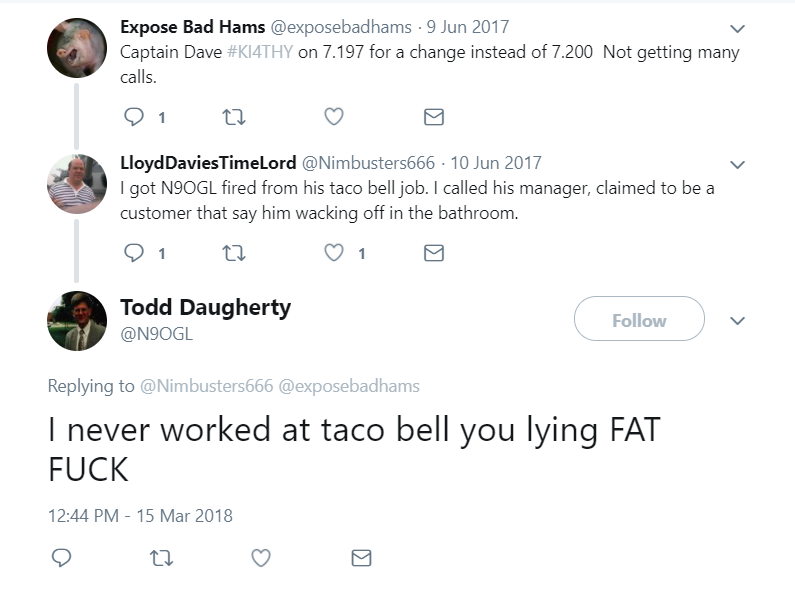
Task: Like LloydDaviesTimeLord's taco bell tweet
Action: click(334, 253)
